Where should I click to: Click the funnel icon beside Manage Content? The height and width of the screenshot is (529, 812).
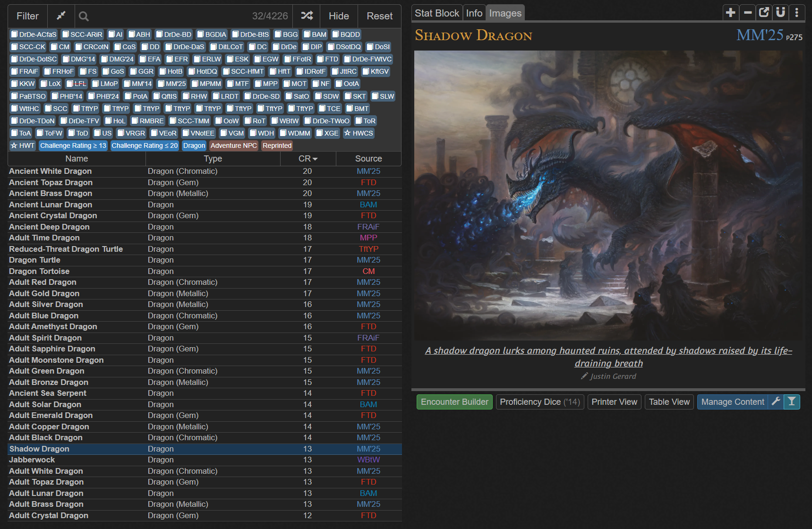(x=792, y=402)
